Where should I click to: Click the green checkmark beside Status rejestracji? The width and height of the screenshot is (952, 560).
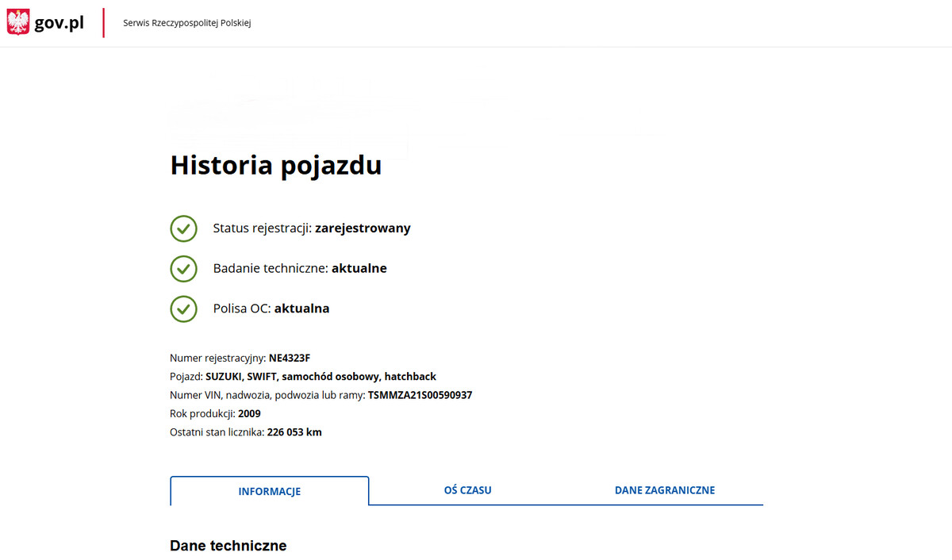click(x=183, y=228)
